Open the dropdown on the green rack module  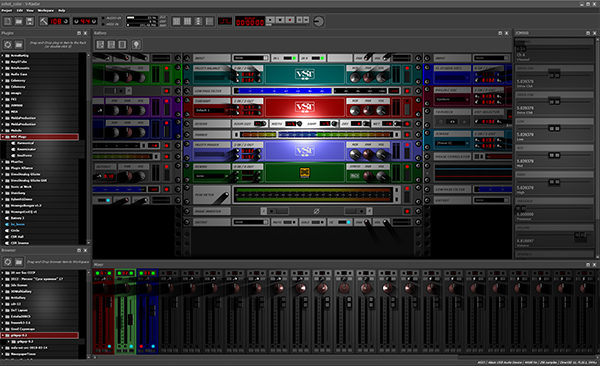click(212, 176)
